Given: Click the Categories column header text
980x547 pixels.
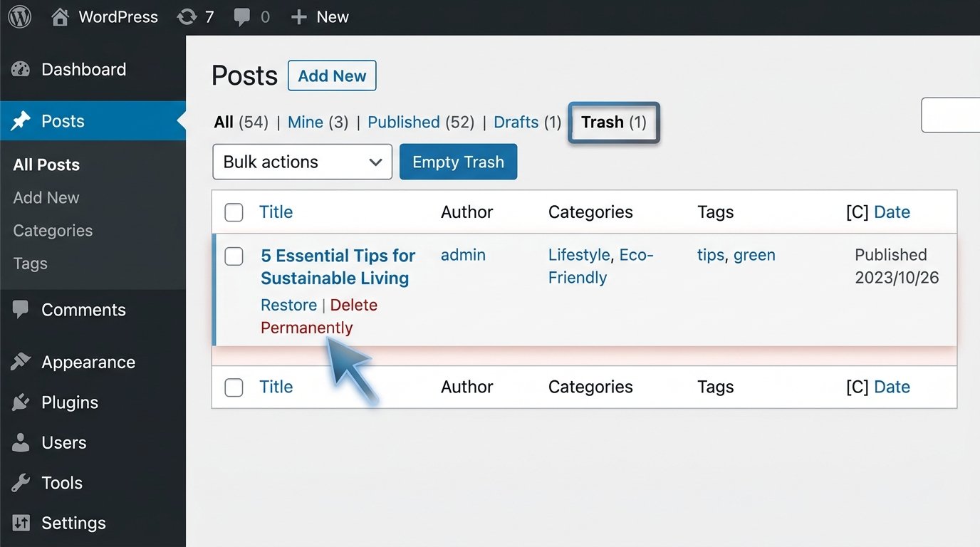Looking at the screenshot, I should pyautogui.click(x=590, y=212).
